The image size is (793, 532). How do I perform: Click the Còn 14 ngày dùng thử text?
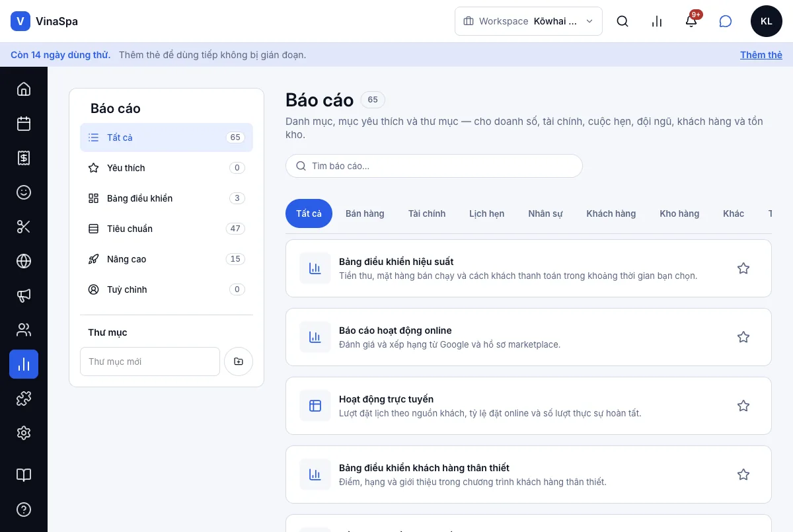(x=60, y=55)
